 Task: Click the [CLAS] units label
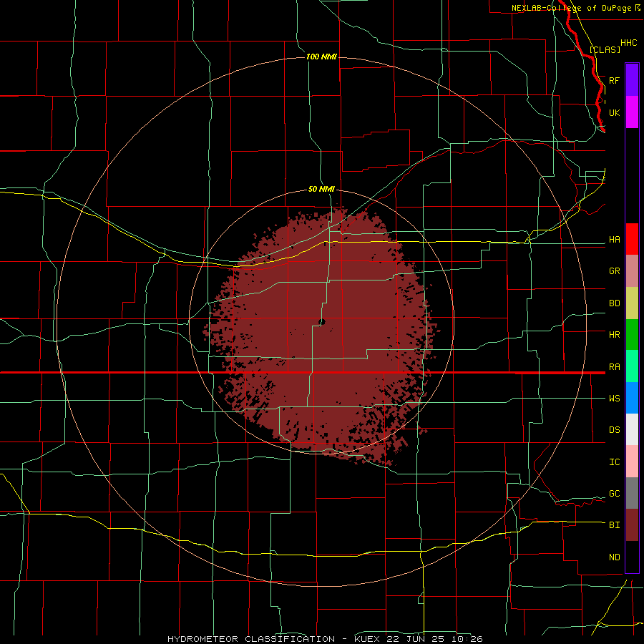(x=605, y=49)
